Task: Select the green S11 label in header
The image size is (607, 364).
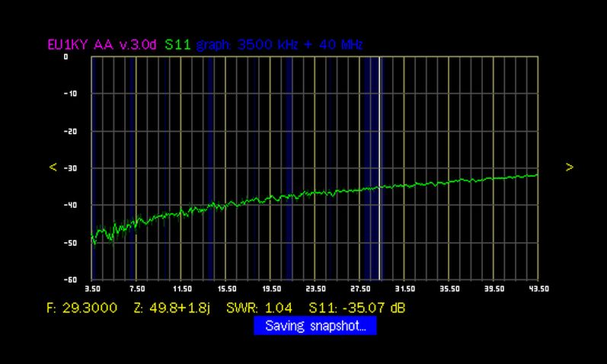Action: (178, 45)
